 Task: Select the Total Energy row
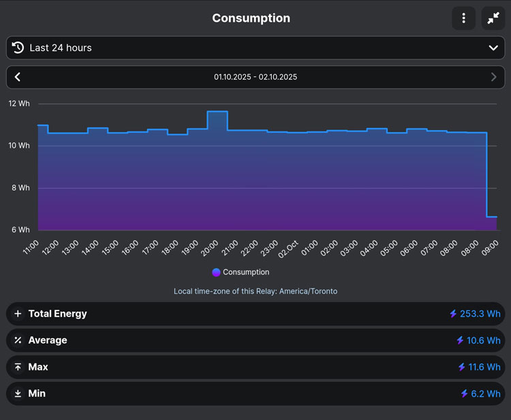coord(255,314)
